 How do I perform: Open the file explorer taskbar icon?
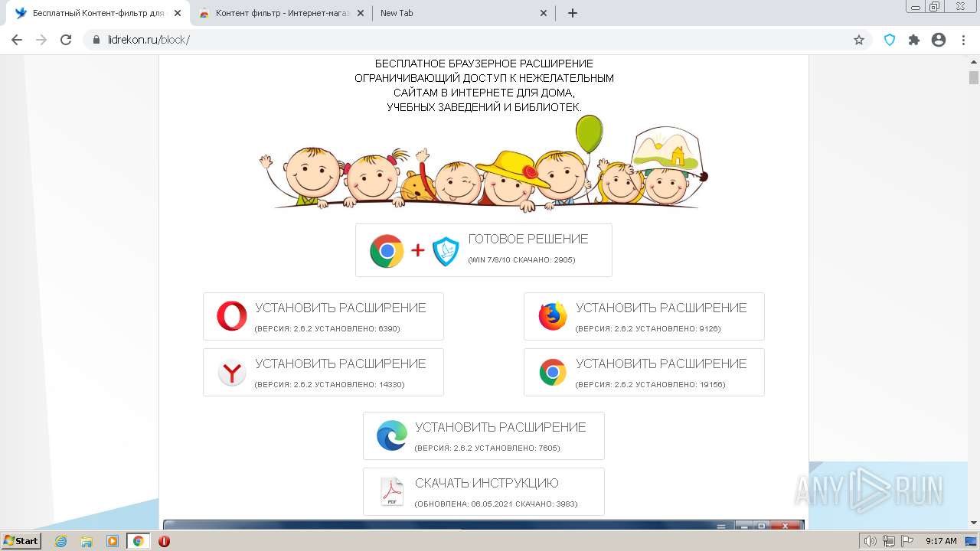click(87, 541)
